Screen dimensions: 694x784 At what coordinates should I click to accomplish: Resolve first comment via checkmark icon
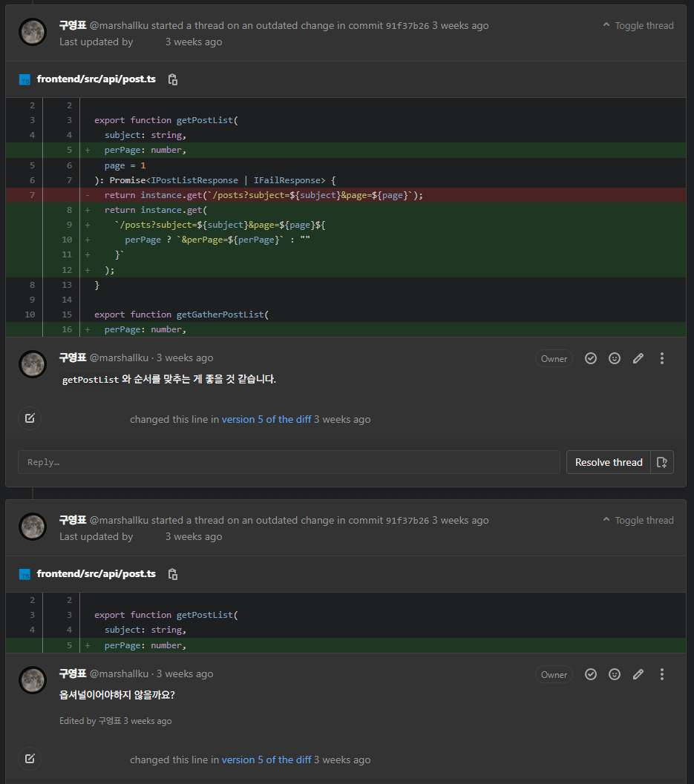point(591,358)
